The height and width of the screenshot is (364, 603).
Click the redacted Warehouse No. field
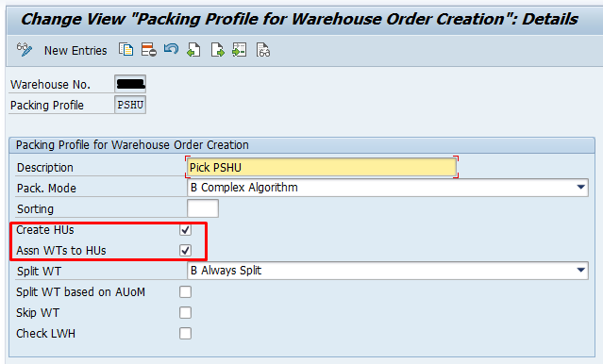pyautogui.click(x=130, y=84)
